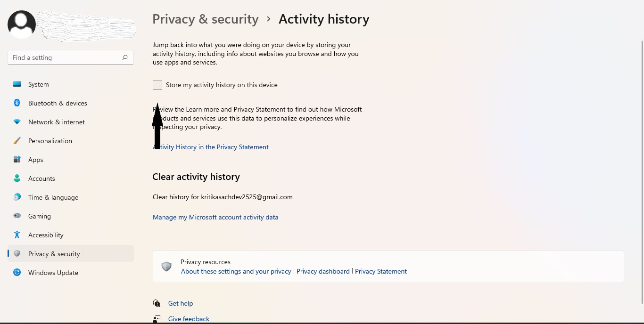The image size is (644, 324).
Task: Select the System icon in sidebar
Action: point(17,84)
